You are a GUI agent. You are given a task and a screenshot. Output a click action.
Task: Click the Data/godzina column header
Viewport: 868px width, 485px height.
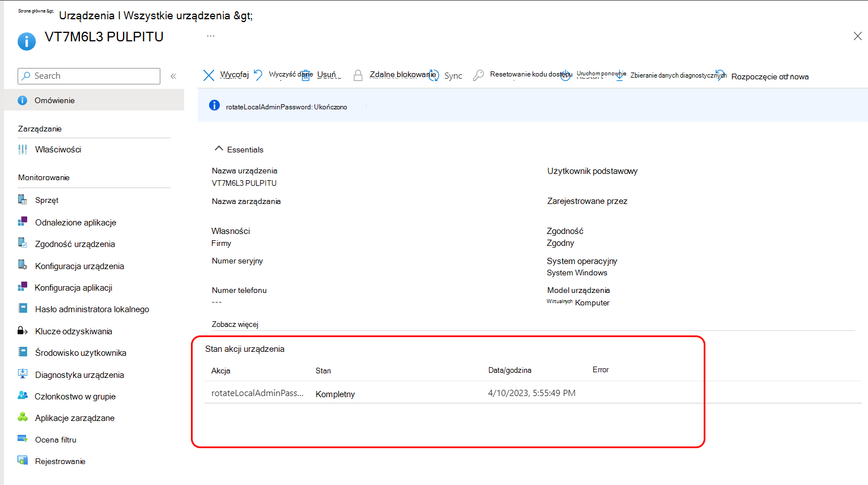click(510, 370)
